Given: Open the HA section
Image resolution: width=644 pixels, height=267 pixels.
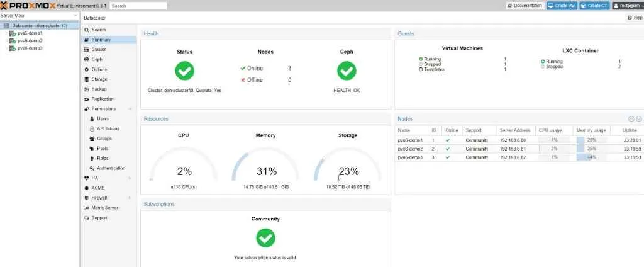Looking at the screenshot, I should [94, 178].
